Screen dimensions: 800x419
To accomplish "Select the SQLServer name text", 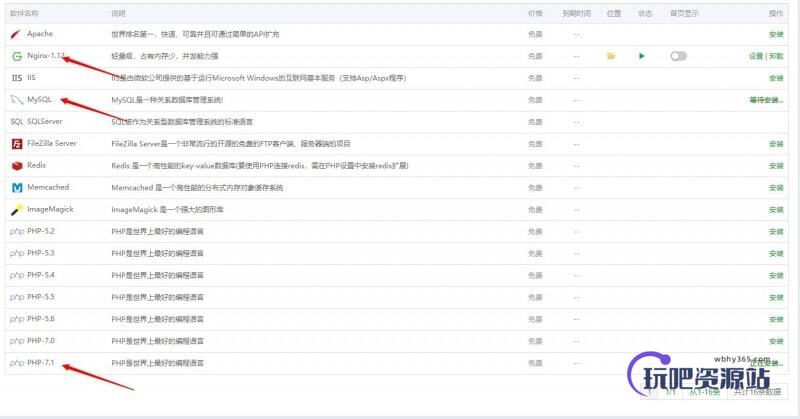I will pos(44,121).
